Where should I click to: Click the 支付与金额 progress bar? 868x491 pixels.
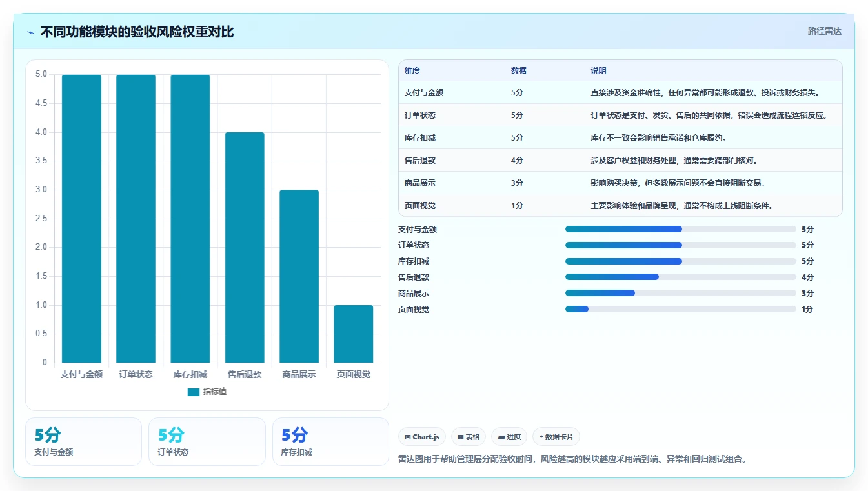(x=680, y=229)
